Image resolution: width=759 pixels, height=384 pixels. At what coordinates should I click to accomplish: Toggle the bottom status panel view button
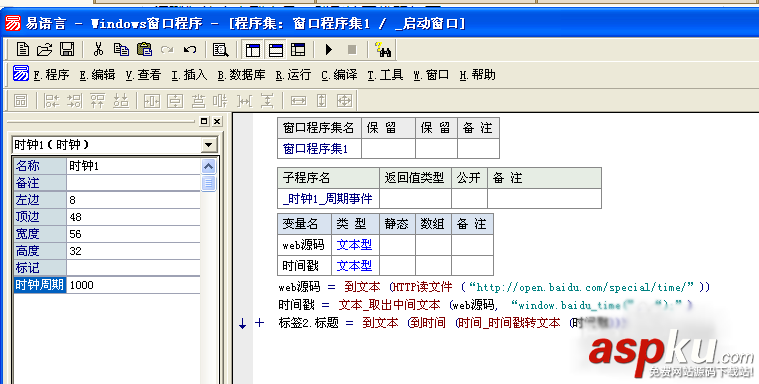pos(276,49)
